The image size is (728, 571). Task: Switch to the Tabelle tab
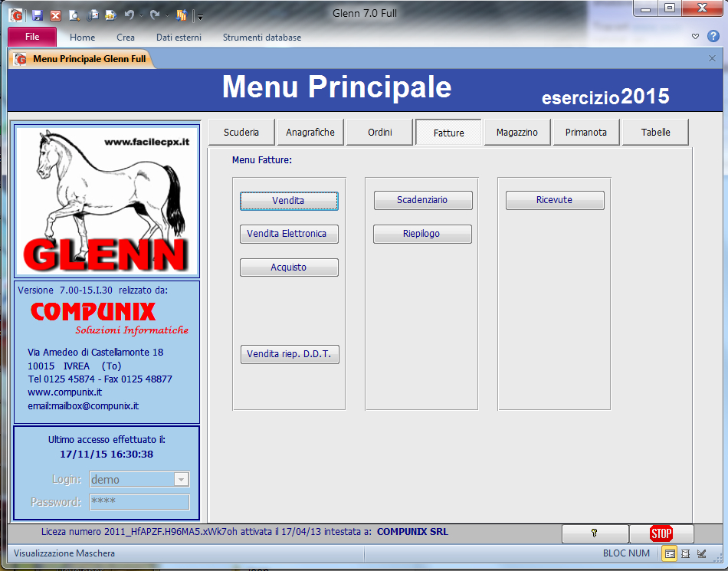click(x=655, y=133)
